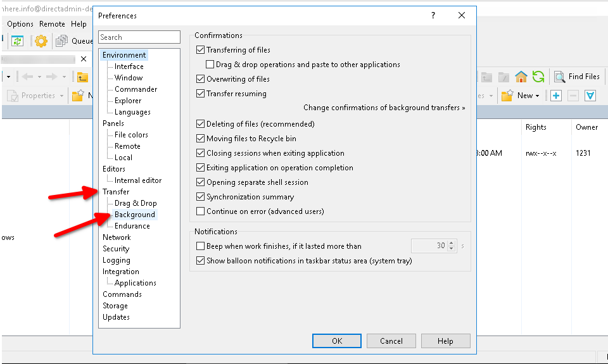Open the Properties dropdown arrow

[x=62, y=96]
